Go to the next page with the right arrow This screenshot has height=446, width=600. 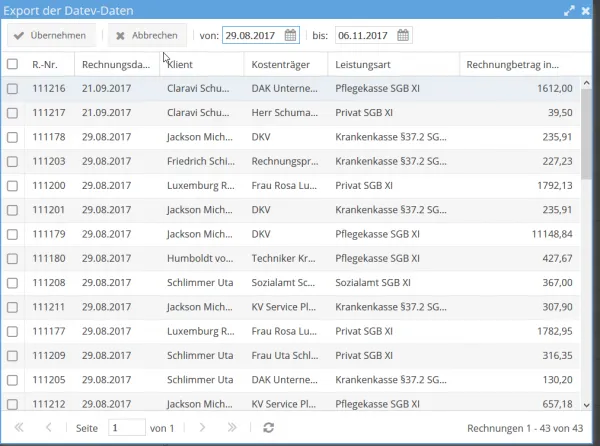[202, 428]
